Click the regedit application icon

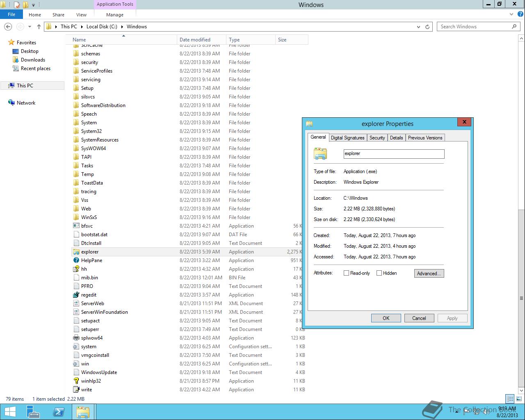pos(76,295)
